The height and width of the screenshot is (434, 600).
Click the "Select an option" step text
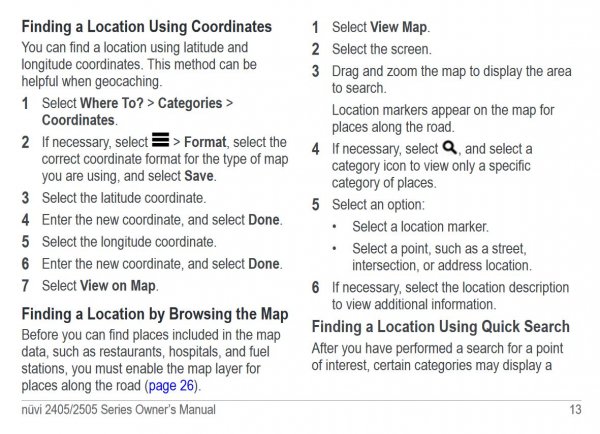point(378,205)
